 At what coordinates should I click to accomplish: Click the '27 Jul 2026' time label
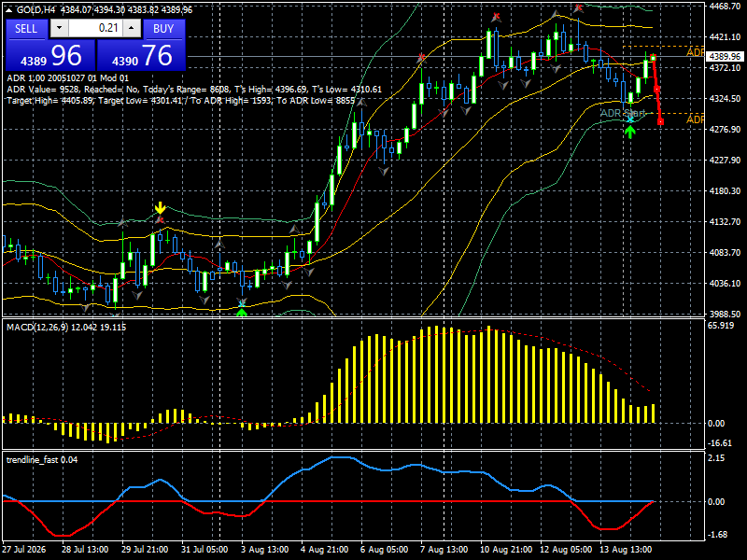(24, 549)
